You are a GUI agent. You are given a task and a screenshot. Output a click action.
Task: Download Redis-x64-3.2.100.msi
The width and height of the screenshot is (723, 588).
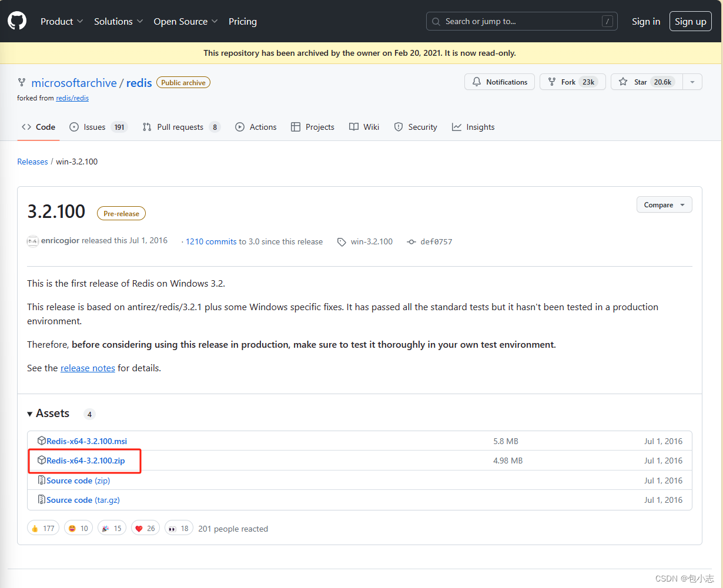[87, 441]
